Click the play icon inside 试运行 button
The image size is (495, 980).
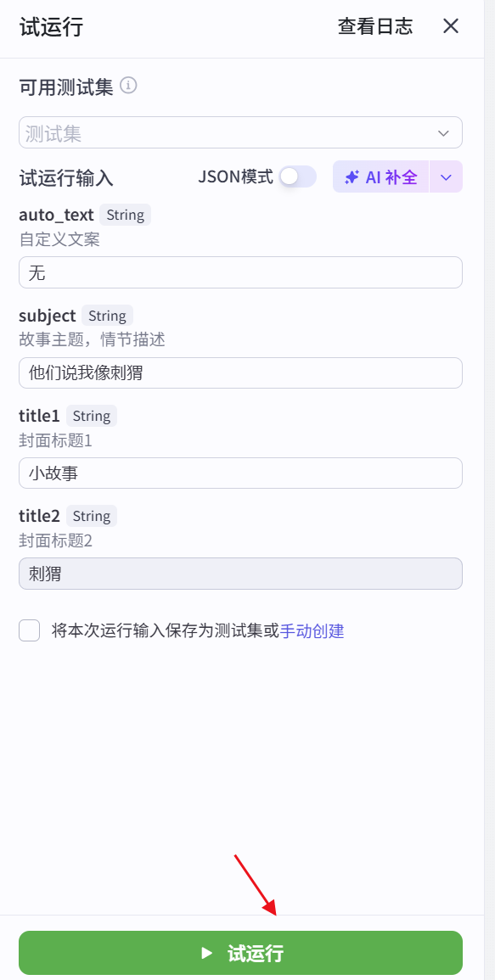206,952
